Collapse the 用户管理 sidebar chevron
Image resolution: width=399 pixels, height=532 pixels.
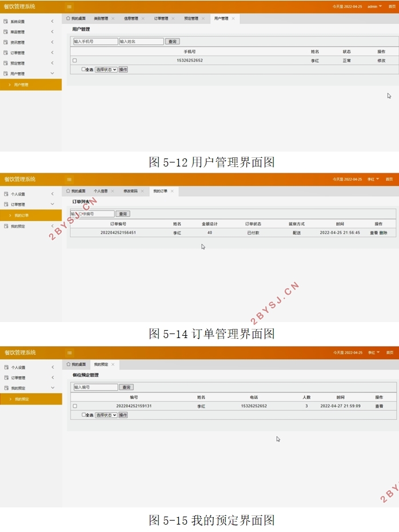click(52, 73)
